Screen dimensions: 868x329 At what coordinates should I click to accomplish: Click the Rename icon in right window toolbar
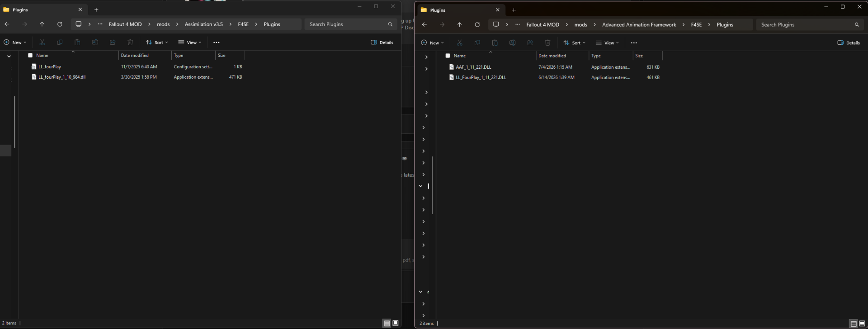[512, 43]
